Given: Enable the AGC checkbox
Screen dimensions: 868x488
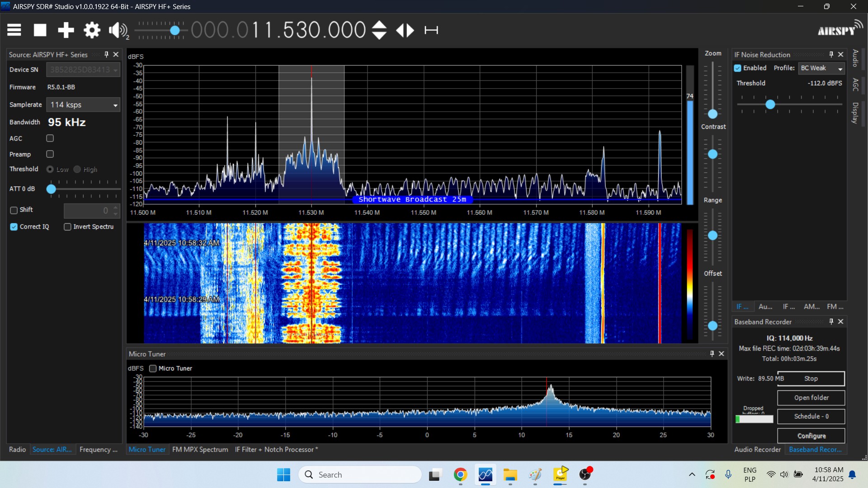Looking at the screenshot, I should coord(50,138).
